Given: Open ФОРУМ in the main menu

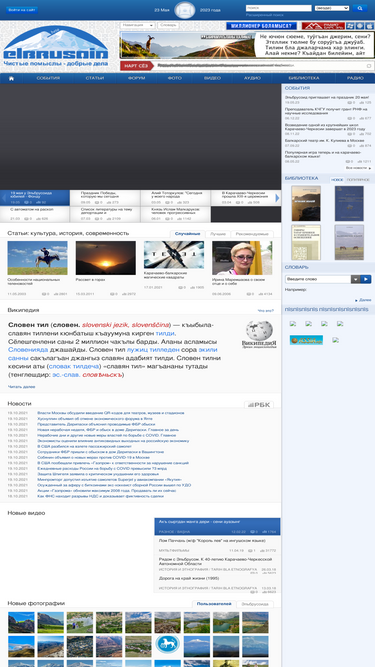Looking at the screenshot, I should (136, 78).
